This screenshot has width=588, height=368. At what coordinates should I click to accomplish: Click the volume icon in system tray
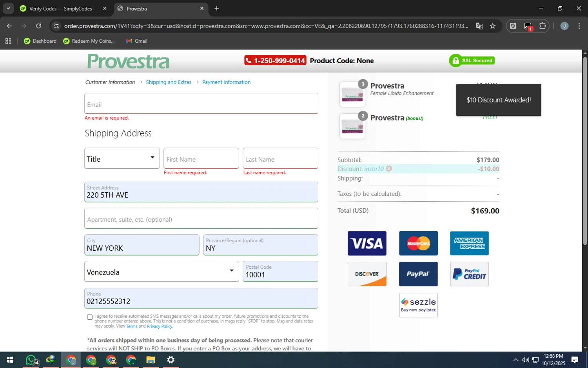click(525, 360)
